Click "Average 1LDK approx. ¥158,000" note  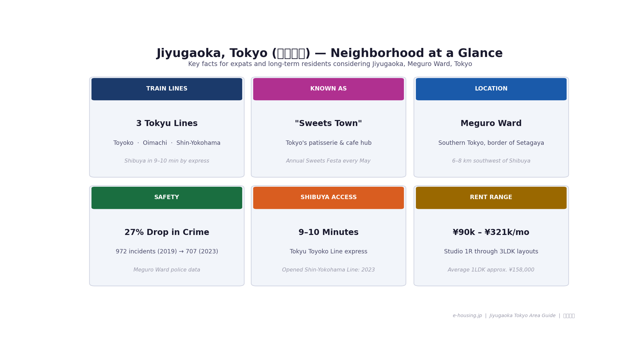(491, 270)
